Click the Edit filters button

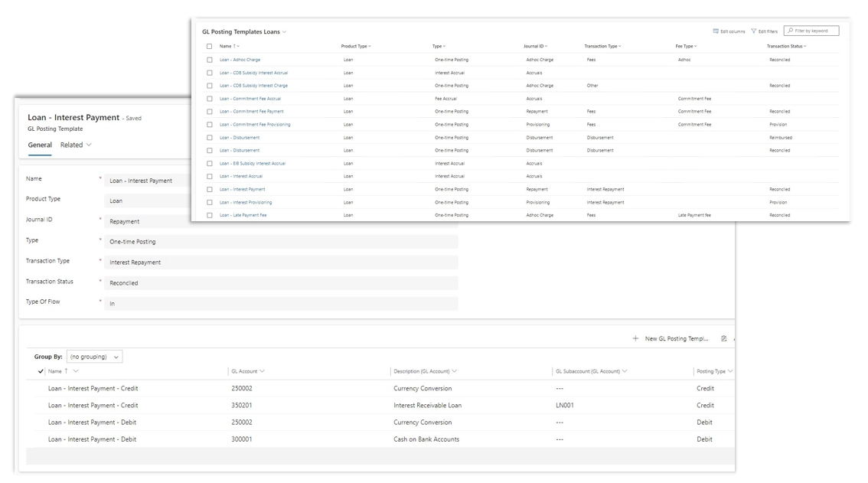pos(765,31)
